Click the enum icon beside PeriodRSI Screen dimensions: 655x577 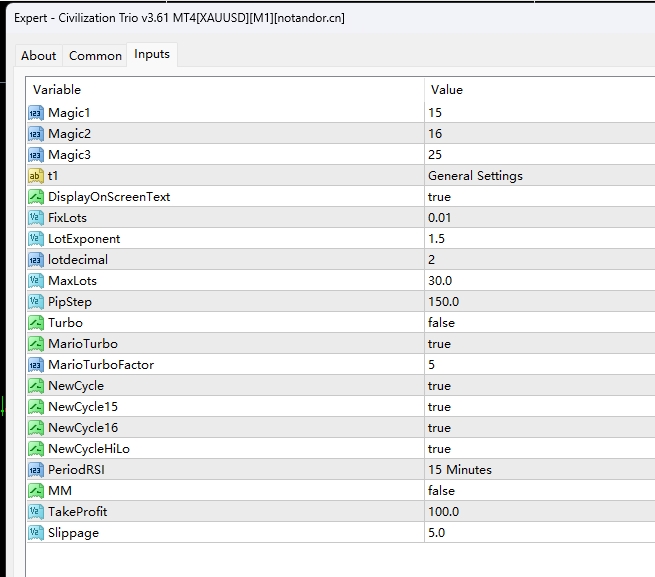36,470
